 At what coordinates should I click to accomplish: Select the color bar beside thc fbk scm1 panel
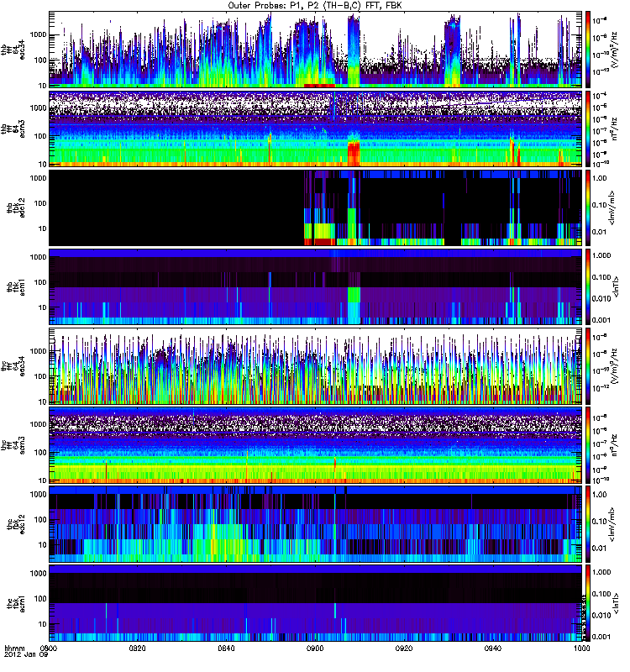click(x=588, y=603)
